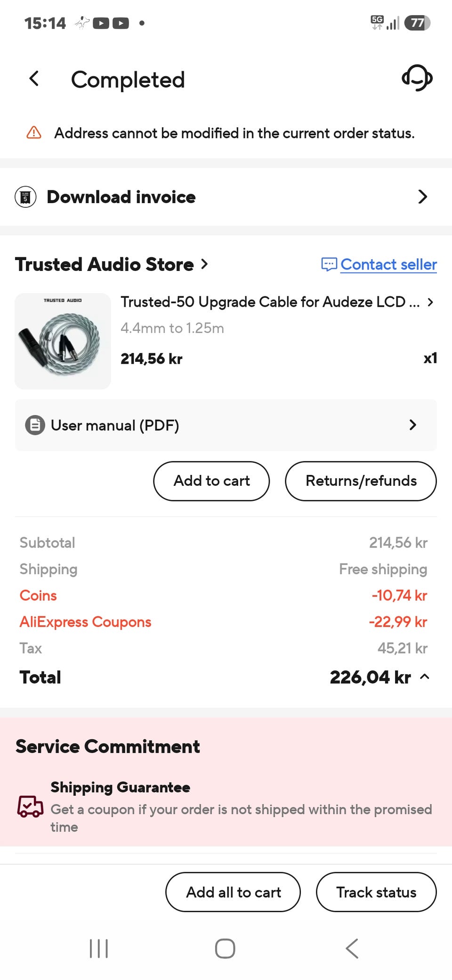Tap the Track status button
452x980 pixels.
coord(376,892)
